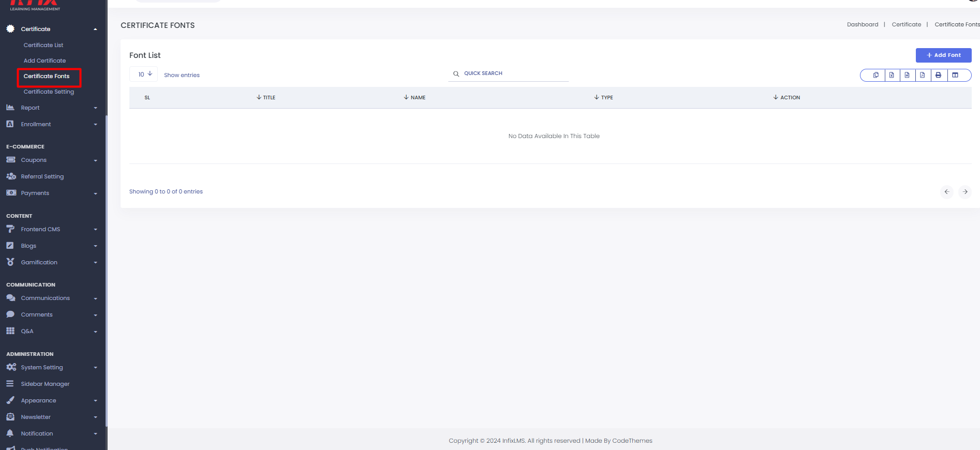Export font list as CSV file

coord(907,75)
